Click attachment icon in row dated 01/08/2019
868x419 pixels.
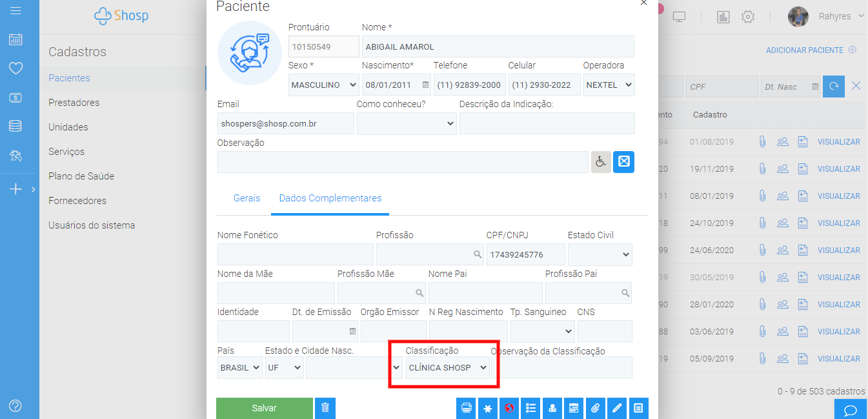[x=762, y=141]
